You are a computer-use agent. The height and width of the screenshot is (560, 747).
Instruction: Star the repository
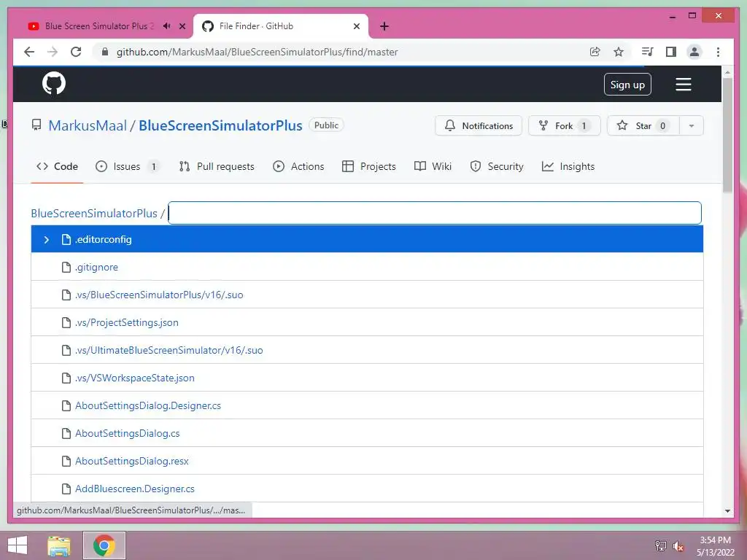pyautogui.click(x=643, y=125)
